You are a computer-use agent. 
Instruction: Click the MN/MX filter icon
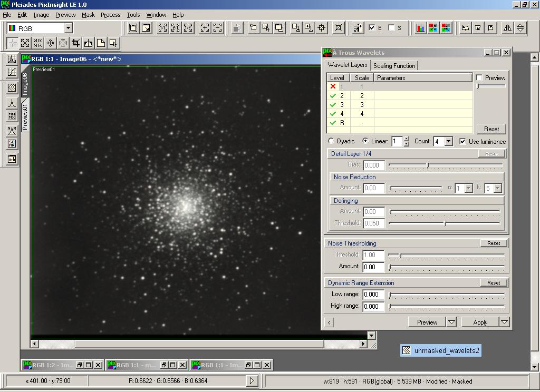pyautogui.click(x=12, y=116)
